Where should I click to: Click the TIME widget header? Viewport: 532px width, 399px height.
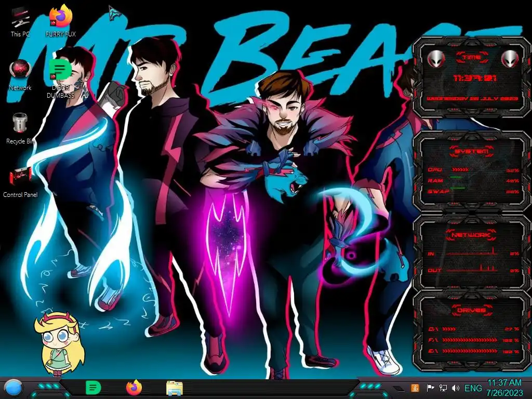[472, 57]
